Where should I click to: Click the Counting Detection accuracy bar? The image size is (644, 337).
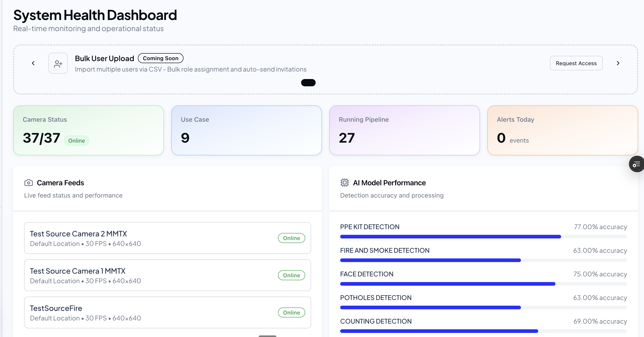coord(483,331)
